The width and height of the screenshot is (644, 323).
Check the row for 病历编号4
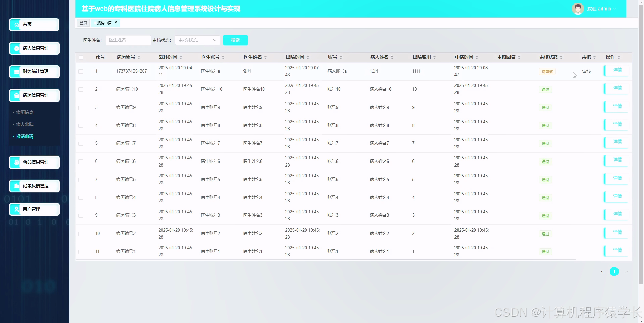pos(81,198)
